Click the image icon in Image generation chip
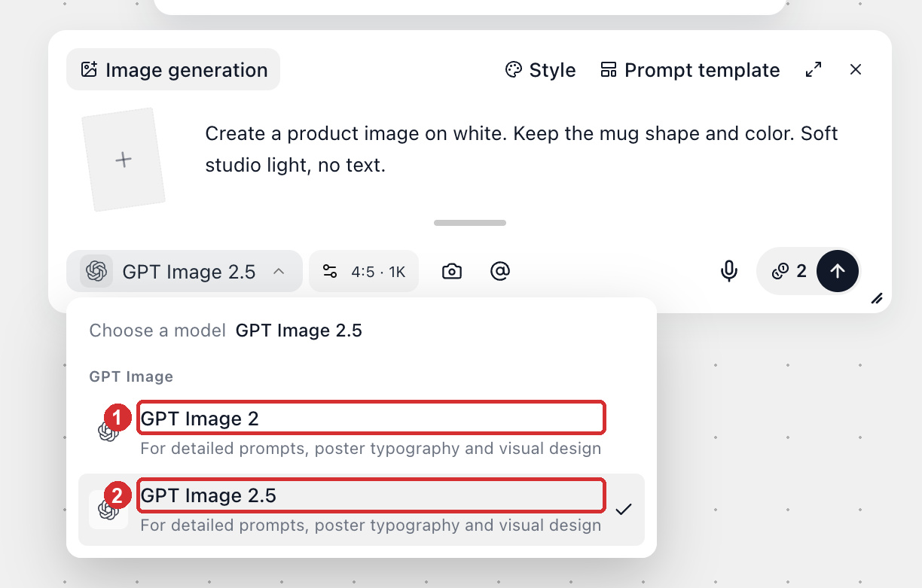 tap(89, 70)
